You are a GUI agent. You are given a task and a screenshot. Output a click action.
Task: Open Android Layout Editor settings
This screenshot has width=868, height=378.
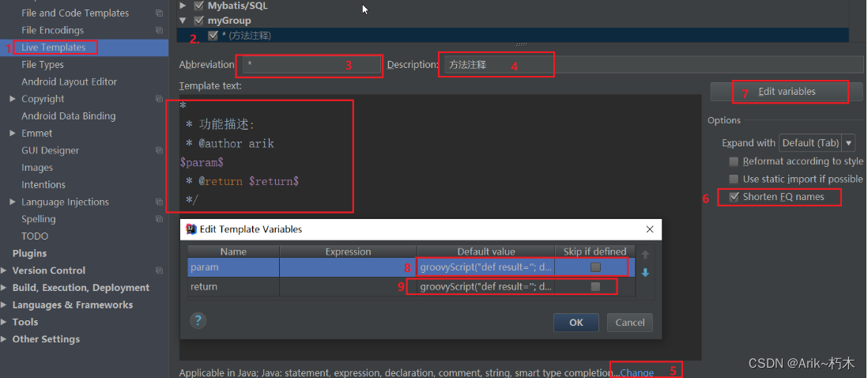(70, 81)
